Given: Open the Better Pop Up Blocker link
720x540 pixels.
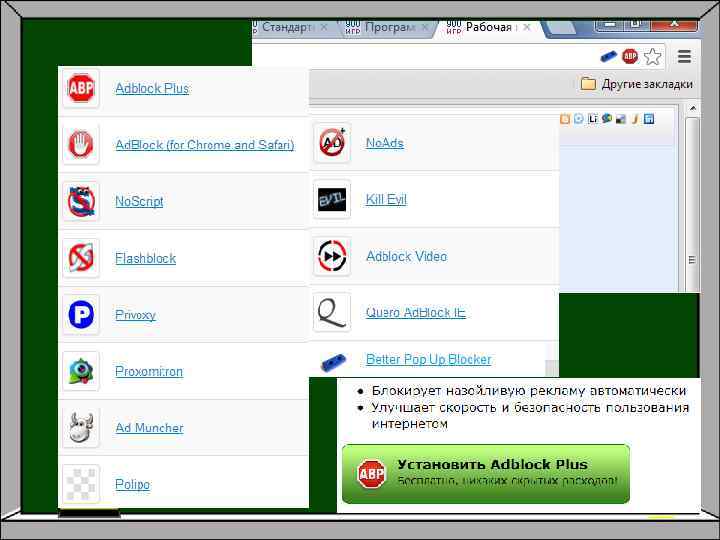Looking at the screenshot, I should pos(428,359).
